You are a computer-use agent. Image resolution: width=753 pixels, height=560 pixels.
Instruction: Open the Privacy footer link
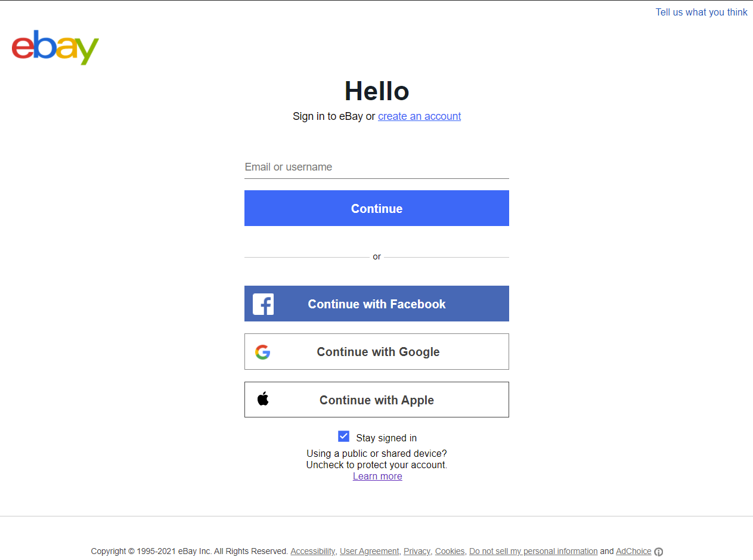click(417, 551)
